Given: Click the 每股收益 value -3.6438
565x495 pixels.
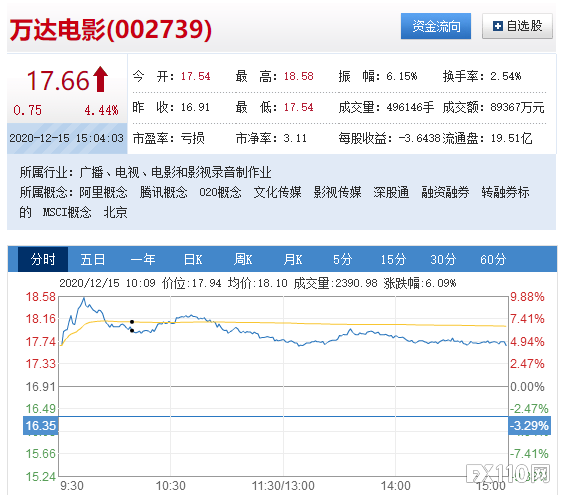Looking at the screenshot, I should click(x=419, y=138).
